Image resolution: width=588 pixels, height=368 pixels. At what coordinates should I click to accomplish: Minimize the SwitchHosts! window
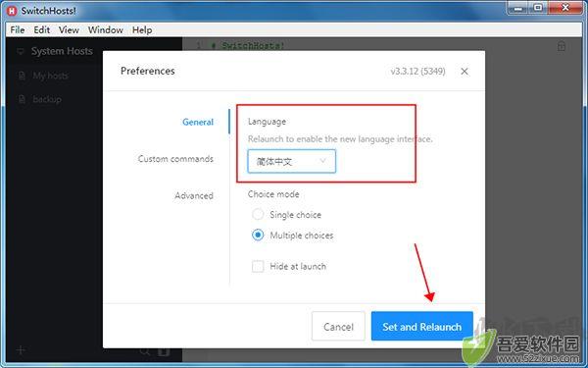[x=518, y=8]
